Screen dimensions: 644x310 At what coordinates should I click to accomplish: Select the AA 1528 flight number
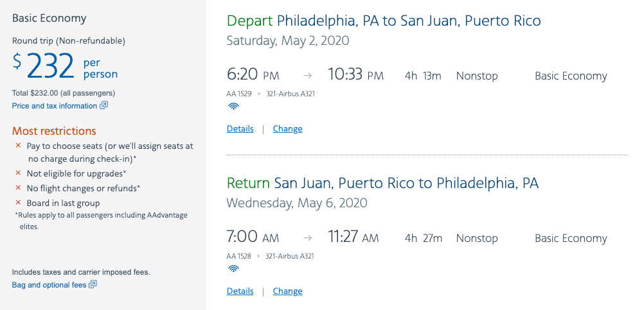point(238,256)
